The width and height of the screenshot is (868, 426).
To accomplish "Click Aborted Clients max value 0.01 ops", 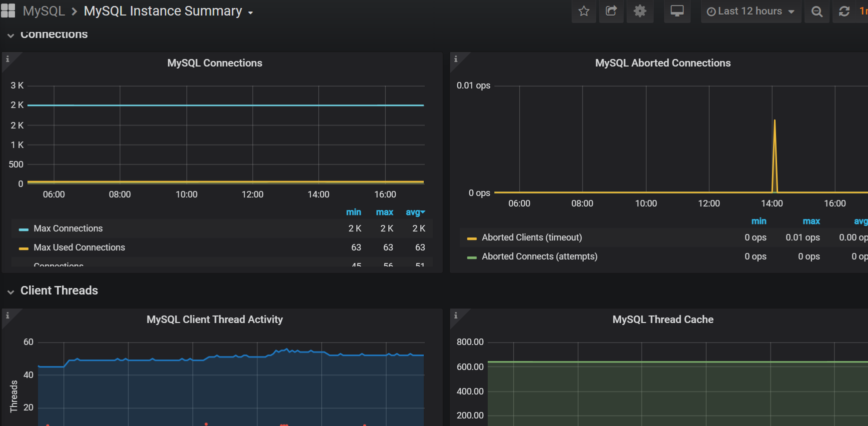I will pyautogui.click(x=803, y=237).
